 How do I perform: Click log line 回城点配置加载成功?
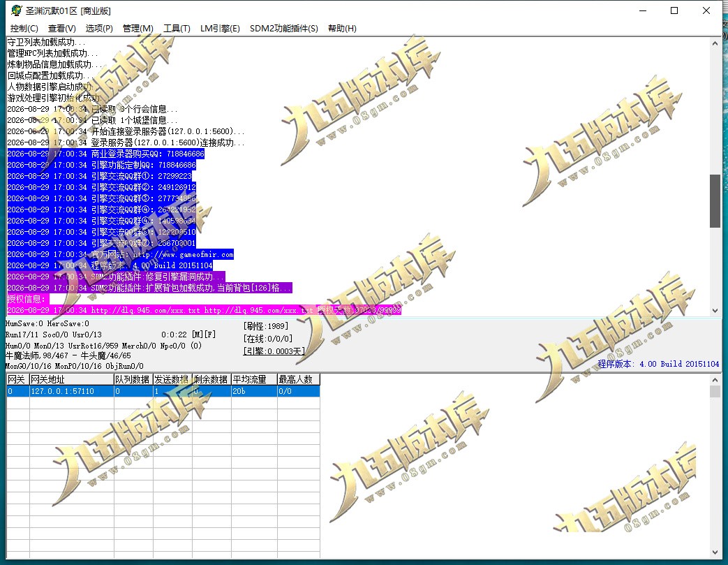[x=50, y=75]
